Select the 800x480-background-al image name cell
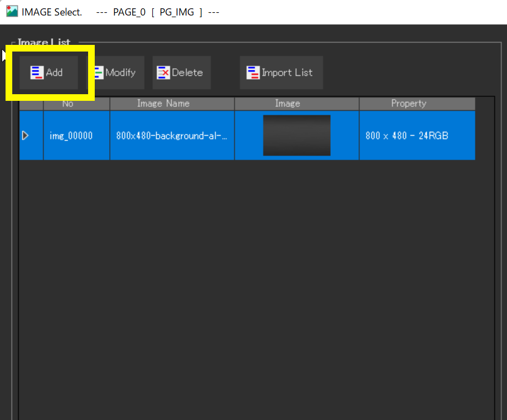The height and width of the screenshot is (420, 507). 172,135
